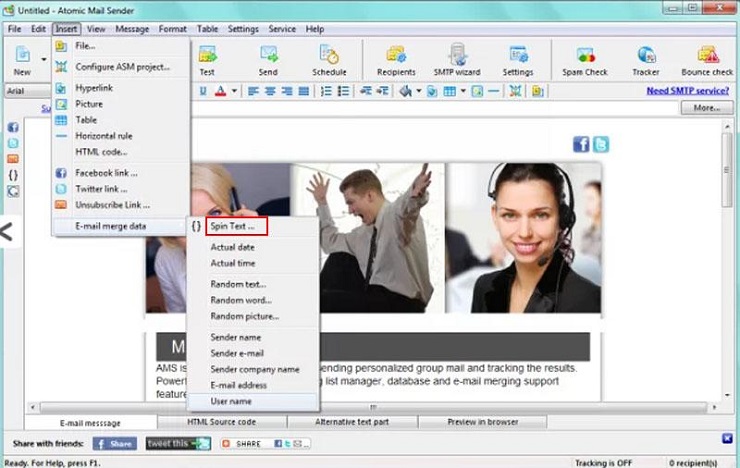Viewport: 740px width, 468px height.
Task: Open the Schedule tool
Action: [x=329, y=59]
